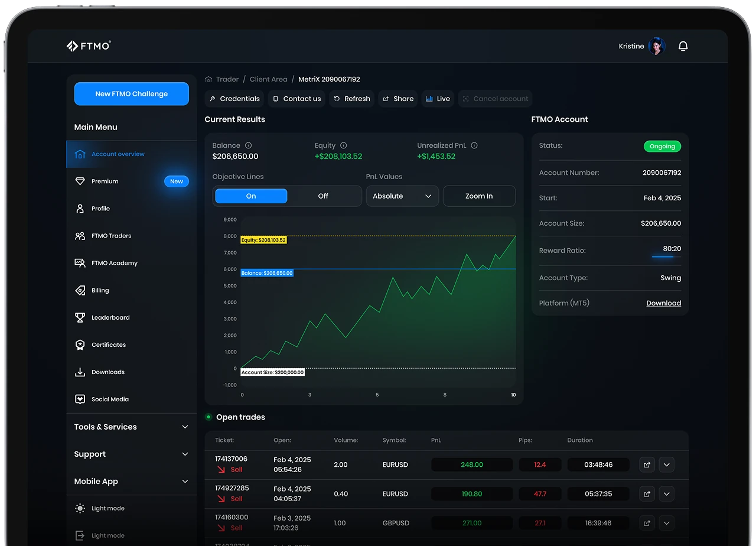Open FTMO Academy menu item

[114, 263]
